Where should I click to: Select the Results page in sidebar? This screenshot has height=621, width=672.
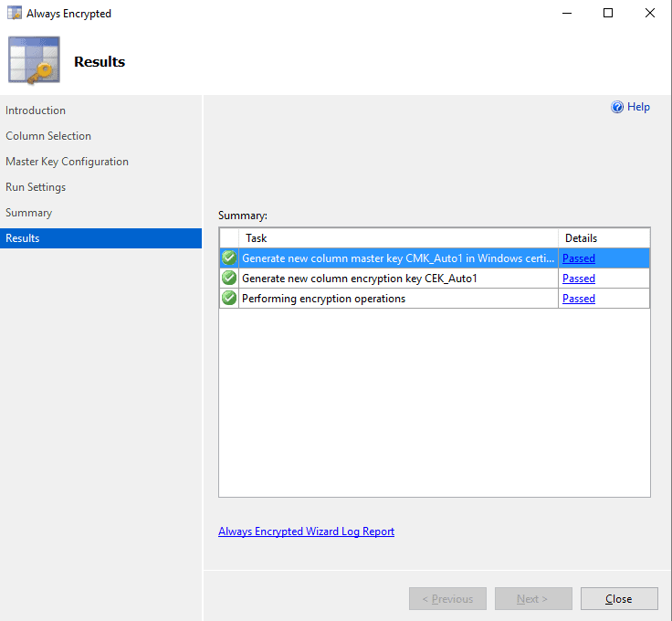23,238
